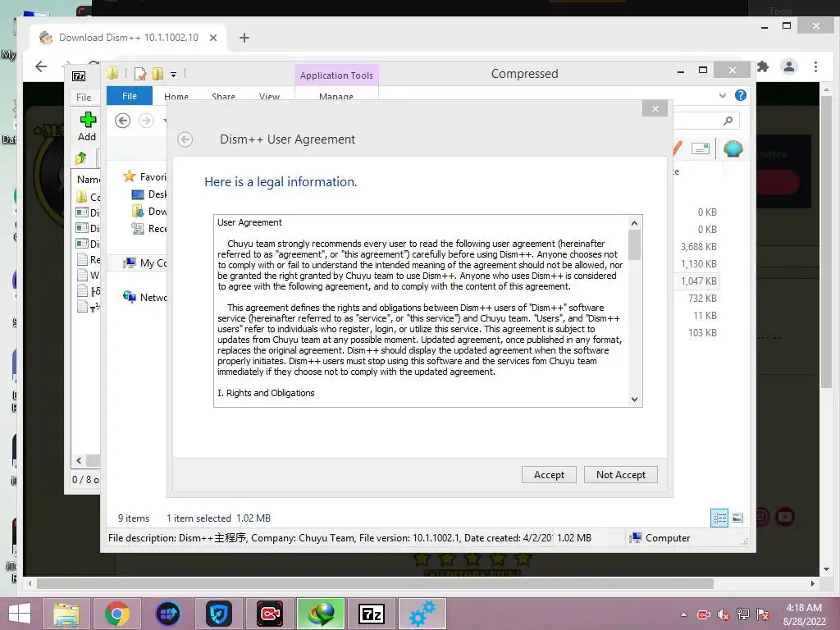Open the Customize Quick Access Toolbar dropdown
Viewport: 840px width, 630px height.
(x=174, y=75)
